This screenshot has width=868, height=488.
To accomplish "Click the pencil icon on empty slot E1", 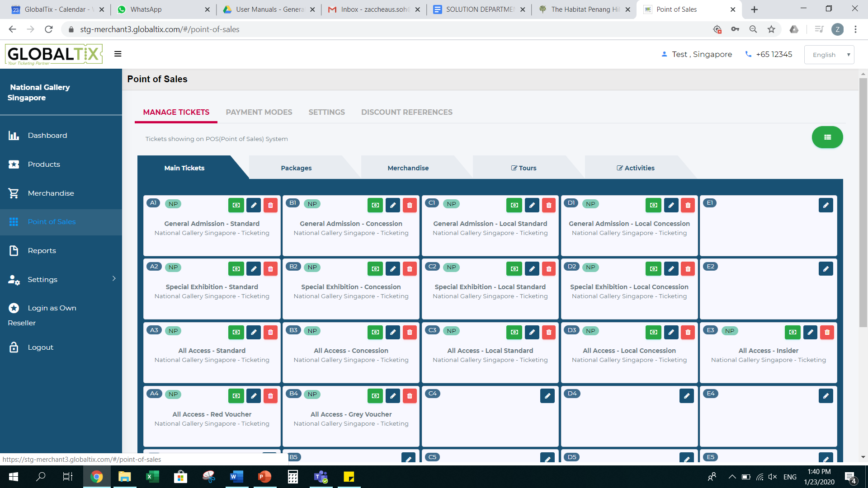I will click(x=826, y=205).
